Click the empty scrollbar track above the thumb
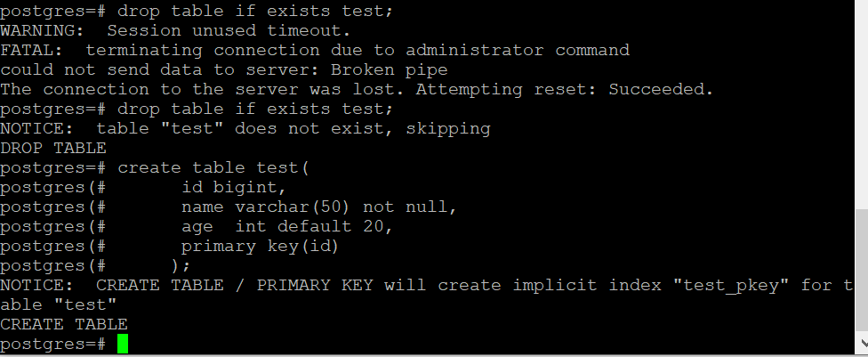The image size is (868, 357). point(861,107)
